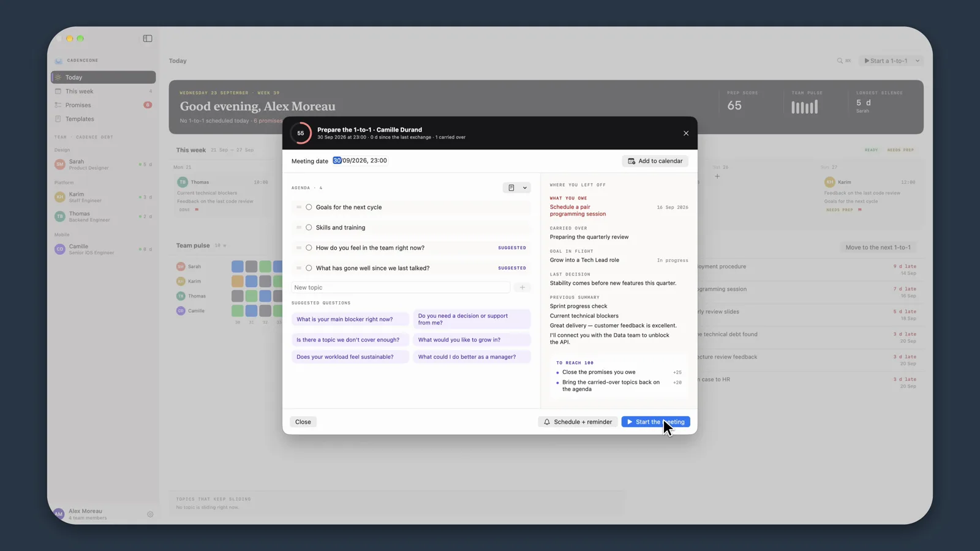The width and height of the screenshot is (980, 551).
Task: Open Promises in the sidebar
Action: (x=103, y=105)
